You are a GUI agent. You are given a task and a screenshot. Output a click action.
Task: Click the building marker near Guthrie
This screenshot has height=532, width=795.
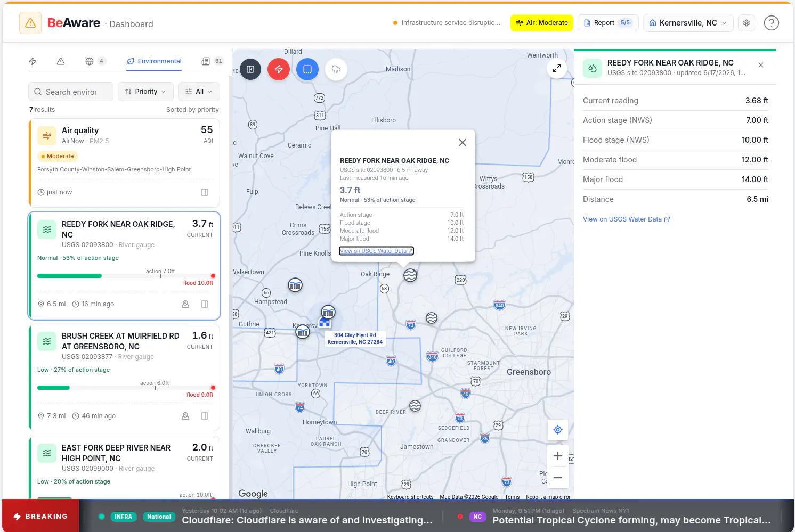click(303, 333)
